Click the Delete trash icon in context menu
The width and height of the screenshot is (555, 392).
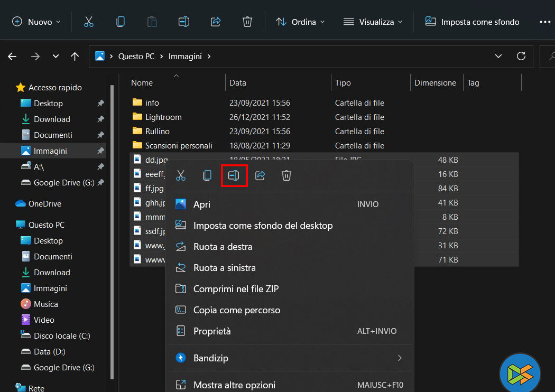(x=286, y=175)
